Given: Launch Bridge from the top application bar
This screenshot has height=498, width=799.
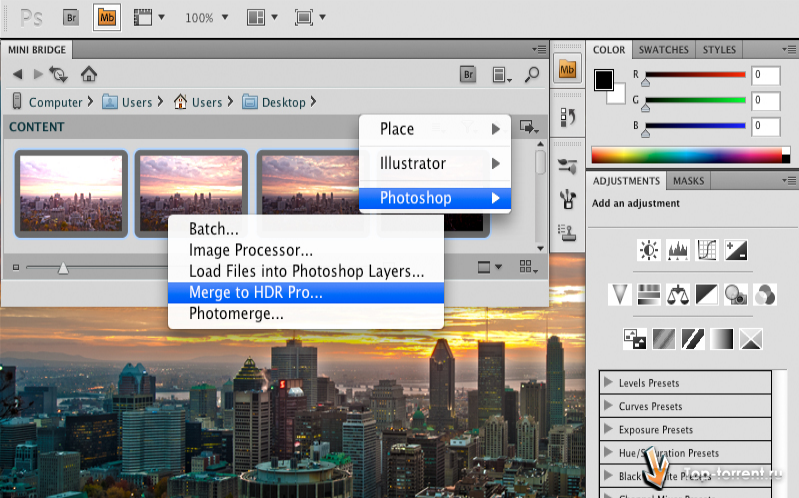Looking at the screenshot, I should coord(71,18).
